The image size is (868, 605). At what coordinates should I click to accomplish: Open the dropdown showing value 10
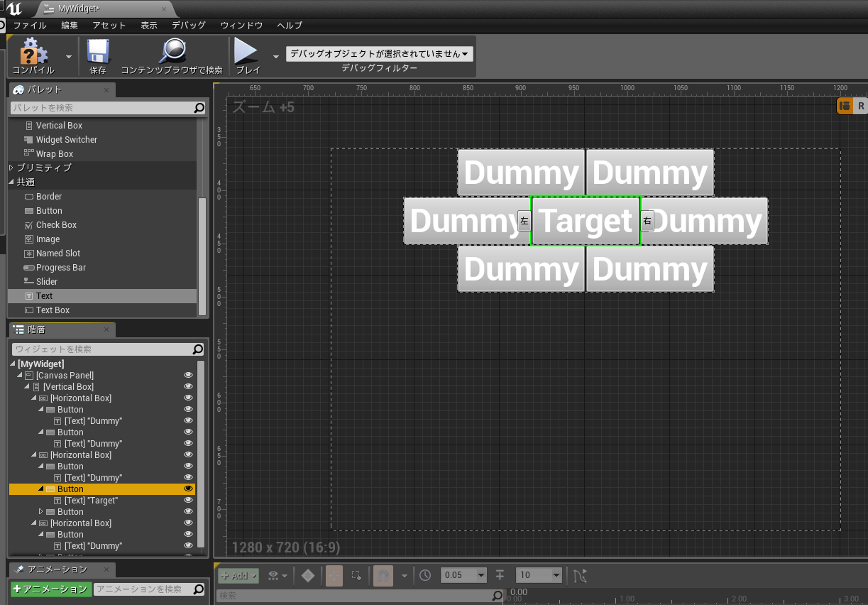[x=539, y=575]
